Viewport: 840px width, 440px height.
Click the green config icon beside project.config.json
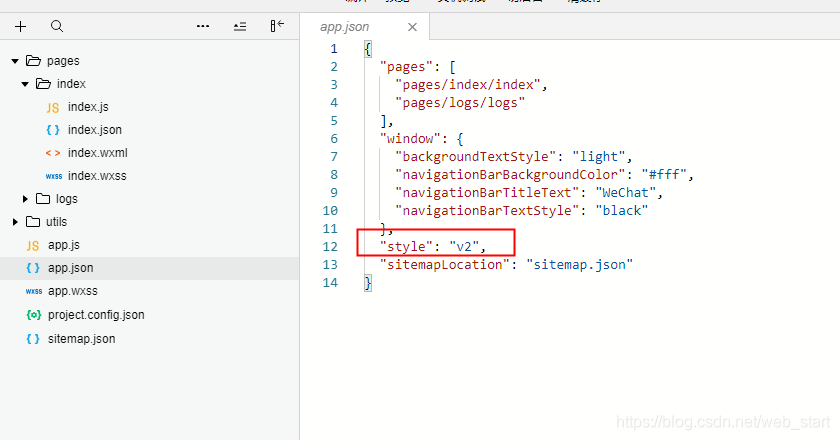coord(34,315)
